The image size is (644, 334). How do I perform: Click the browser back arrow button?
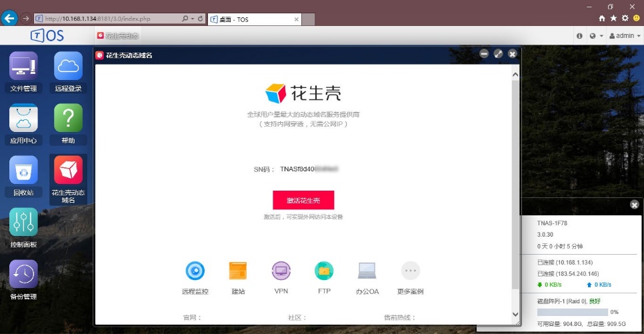pyautogui.click(x=9, y=19)
